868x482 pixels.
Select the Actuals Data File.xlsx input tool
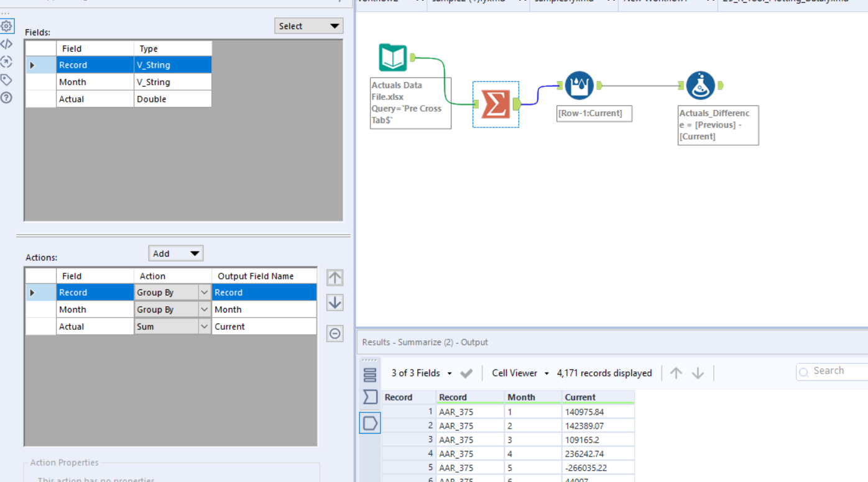point(393,57)
